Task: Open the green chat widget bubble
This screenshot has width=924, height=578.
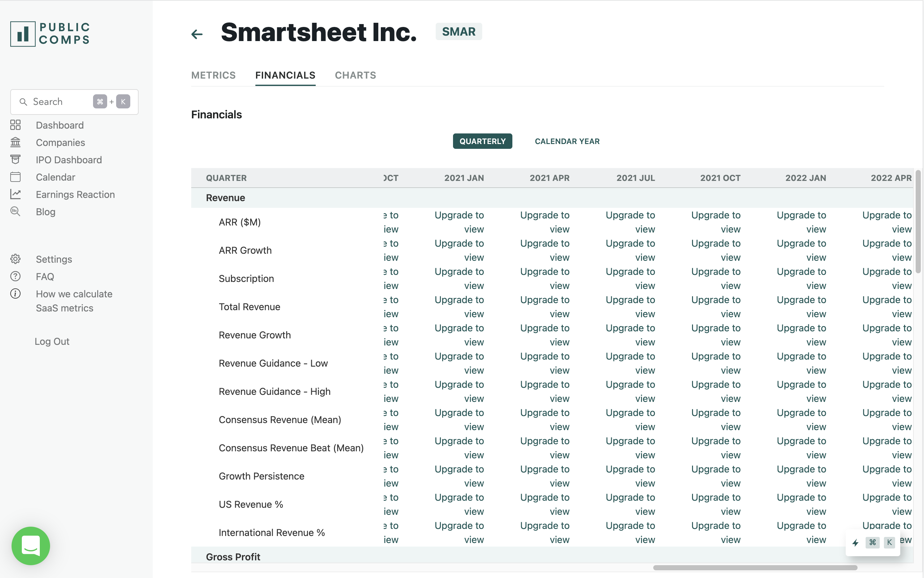Action: (30, 546)
